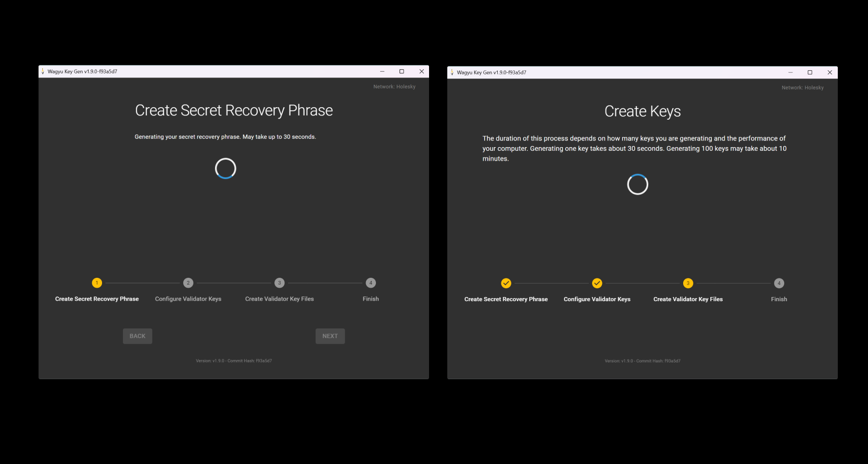
Task: Click Wagyu app icon in left title bar
Action: (x=43, y=72)
